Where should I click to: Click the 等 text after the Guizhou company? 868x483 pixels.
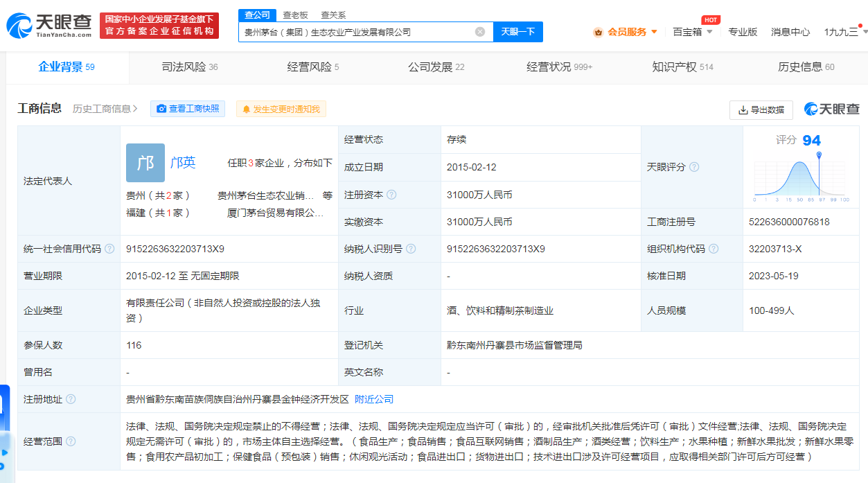[328, 195]
